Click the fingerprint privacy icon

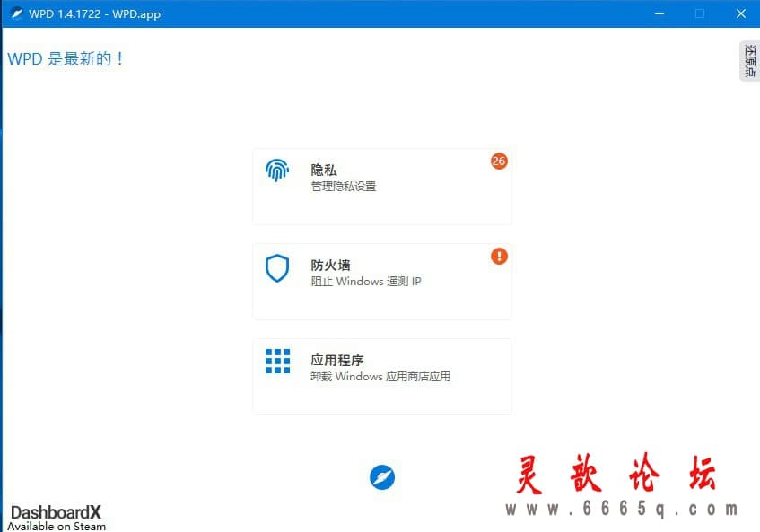pyautogui.click(x=277, y=170)
